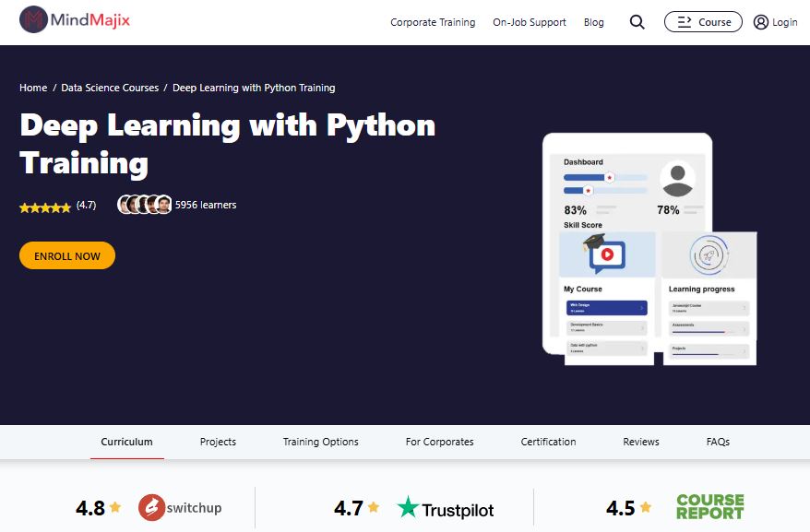Viewport: 810px width, 532px height.
Task: Open the On-Job Support menu
Action: (529, 21)
